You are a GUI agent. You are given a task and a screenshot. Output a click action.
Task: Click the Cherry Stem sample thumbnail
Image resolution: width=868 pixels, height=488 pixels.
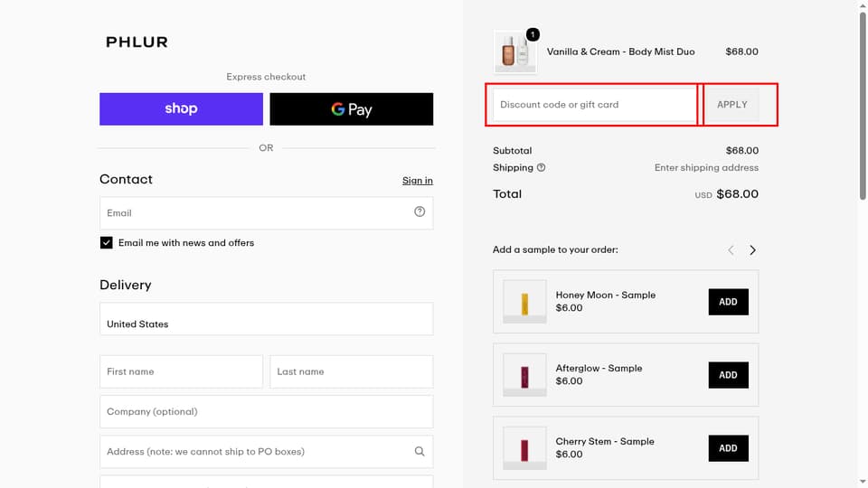pyautogui.click(x=524, y=447)
